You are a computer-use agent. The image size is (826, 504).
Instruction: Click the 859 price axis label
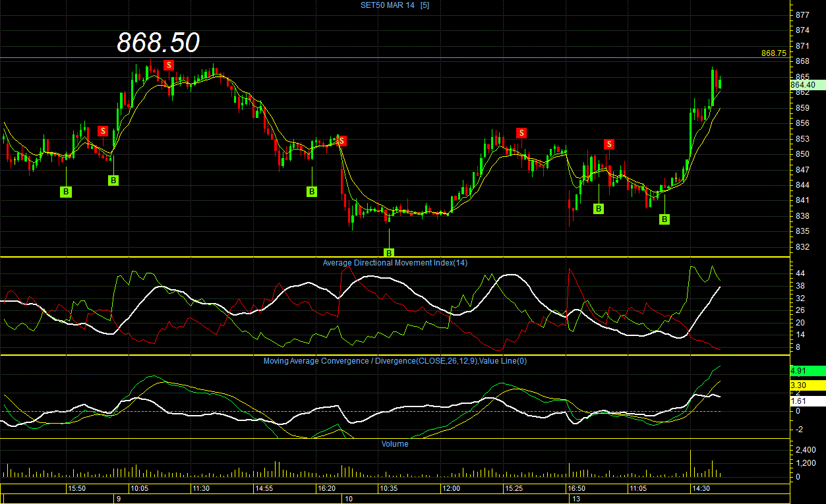click(x=803, y=107)
